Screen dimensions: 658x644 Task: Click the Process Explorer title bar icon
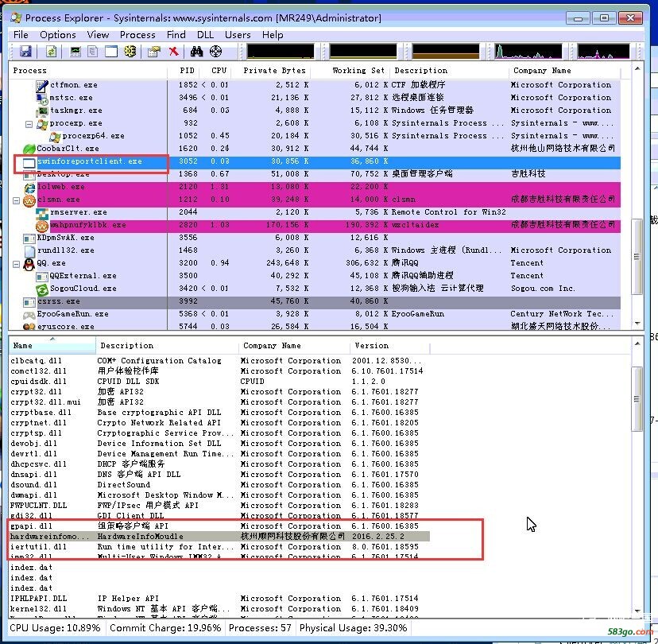coord(16,17)
